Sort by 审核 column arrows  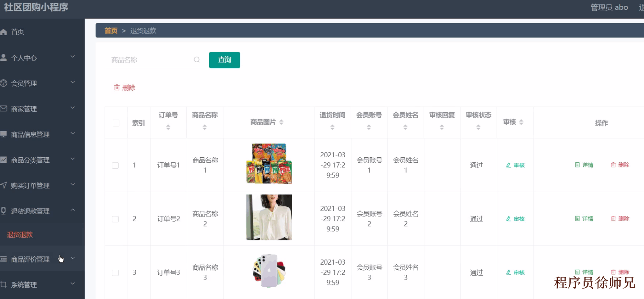[521, 122]
